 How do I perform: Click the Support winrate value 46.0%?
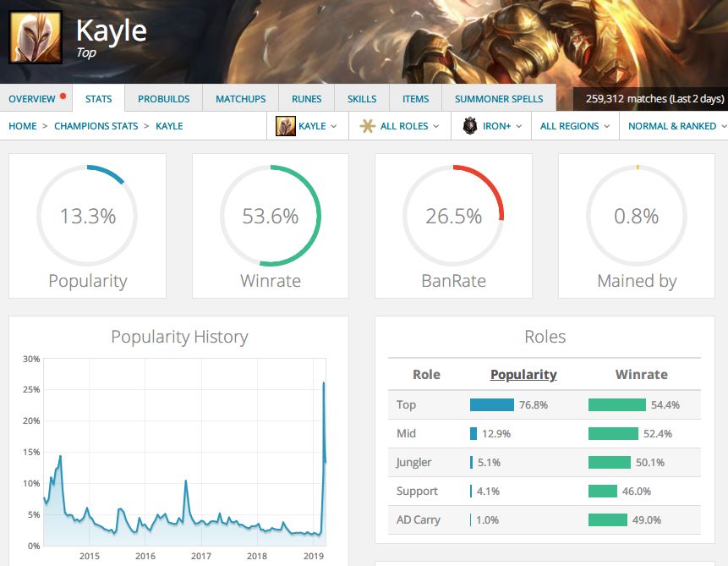(637, 492)
